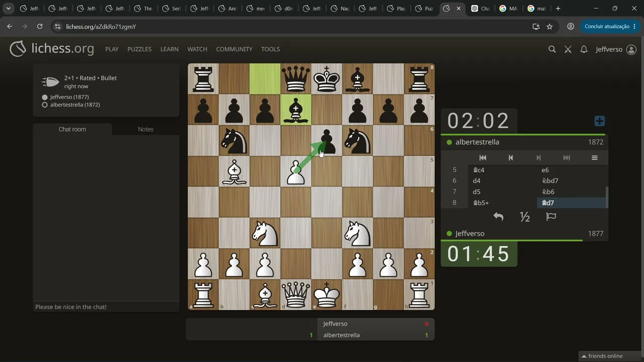Select the white knight on c3

pos(265,233)
